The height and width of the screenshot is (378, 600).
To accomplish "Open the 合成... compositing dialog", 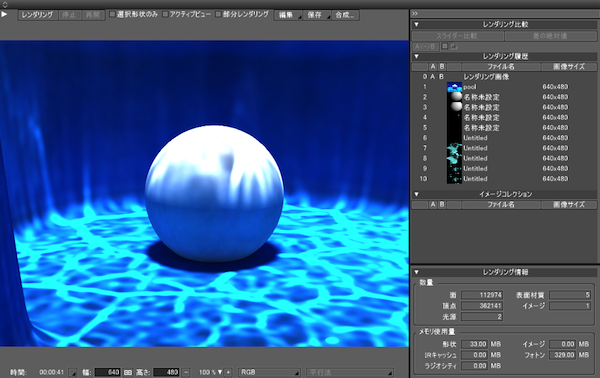I will pos(345,15).
